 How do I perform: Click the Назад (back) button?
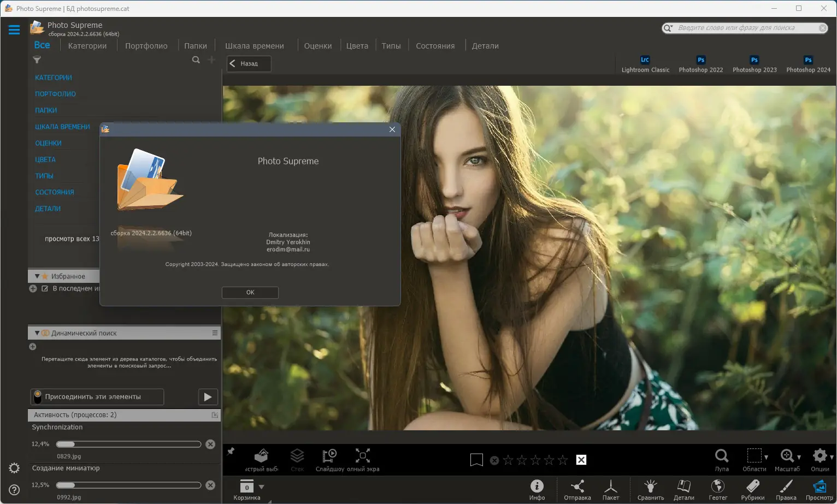click(x=249, y=64)
